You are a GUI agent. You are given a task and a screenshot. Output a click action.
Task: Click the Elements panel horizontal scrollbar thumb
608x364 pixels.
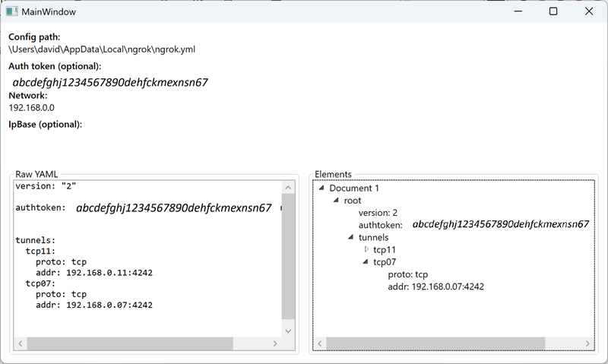(436, 343)
